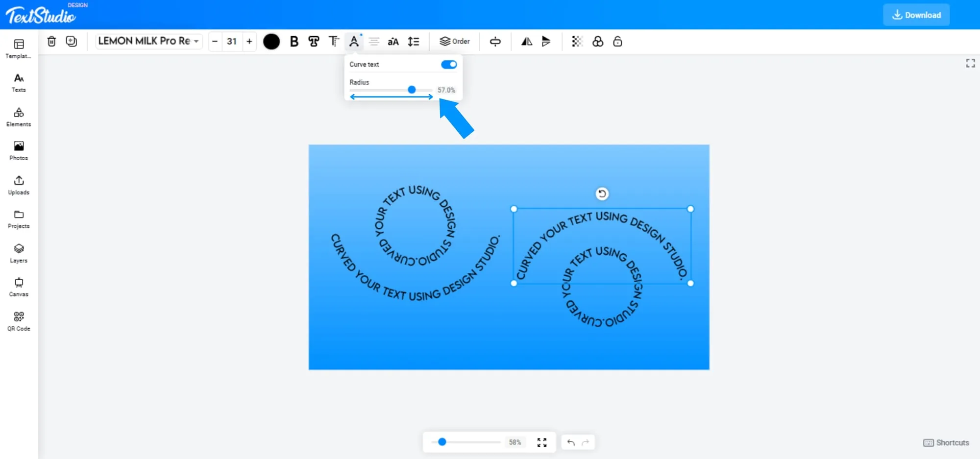Fit canvas to screen icon
980x459 pixels.
(x=542, y=442)
